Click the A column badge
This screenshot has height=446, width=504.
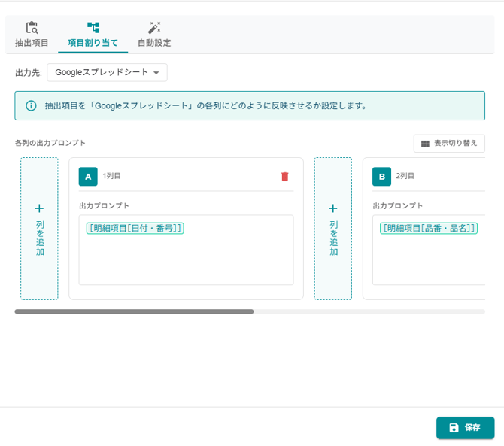(x=88, y=177)
